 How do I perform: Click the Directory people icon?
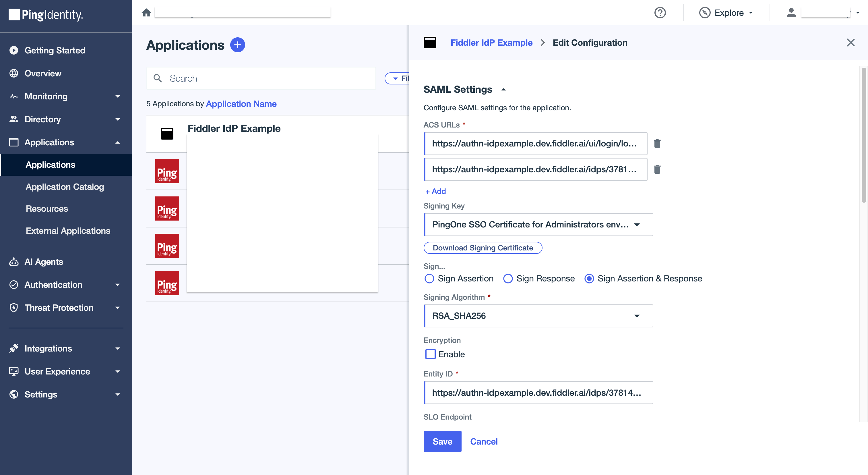(x=13, y=119)
